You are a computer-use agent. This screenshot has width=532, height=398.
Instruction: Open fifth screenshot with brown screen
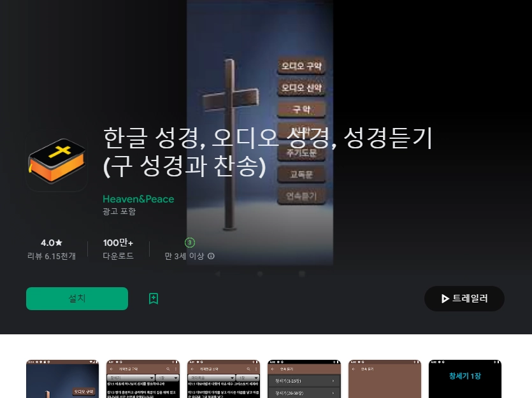click(x=385, y=379)
